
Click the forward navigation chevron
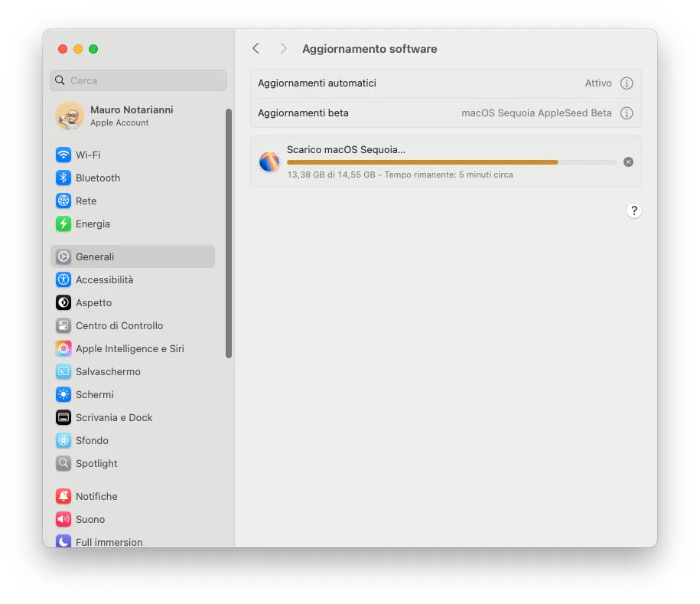pyautogui.click(x=282, y=48)
